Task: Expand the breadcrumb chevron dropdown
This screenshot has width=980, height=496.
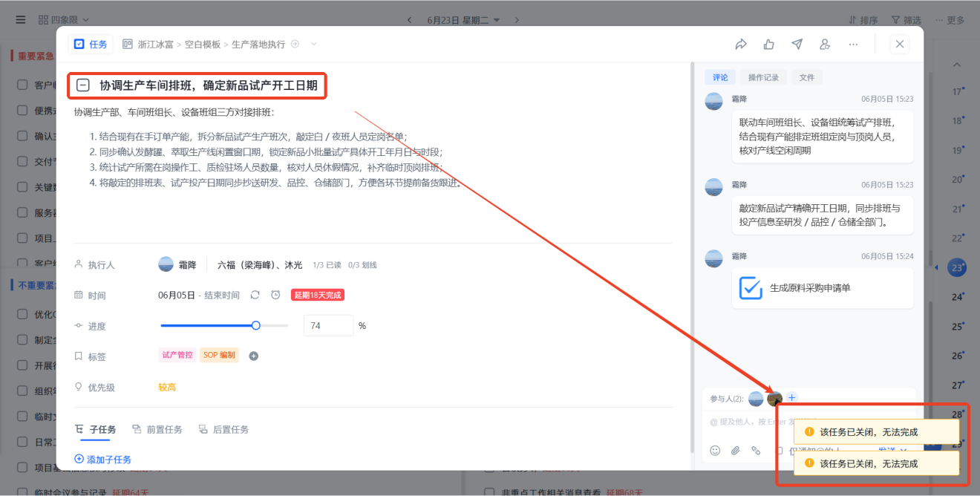Action: click(313, 44)
